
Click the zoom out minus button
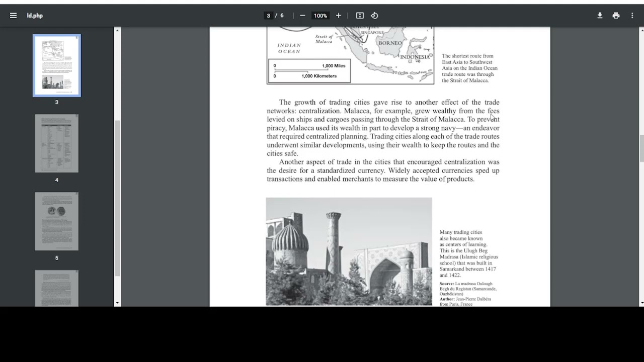pyautogui.click(x=302, y=16)
